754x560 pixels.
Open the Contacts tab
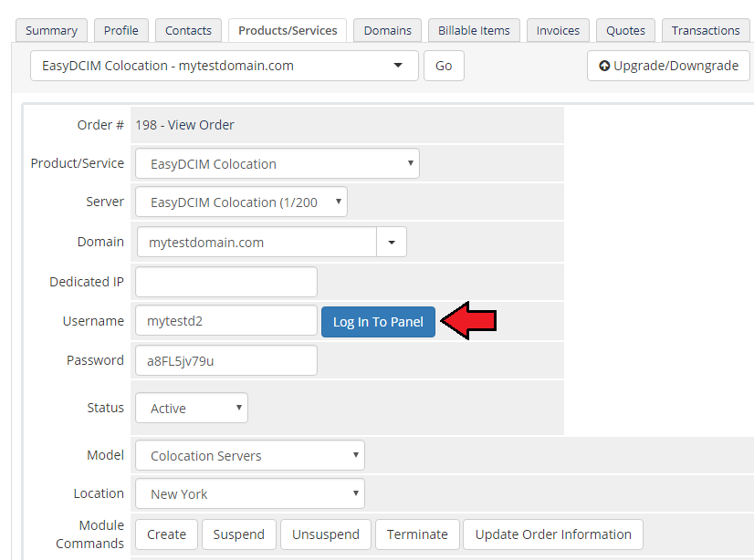pos(188,30)
